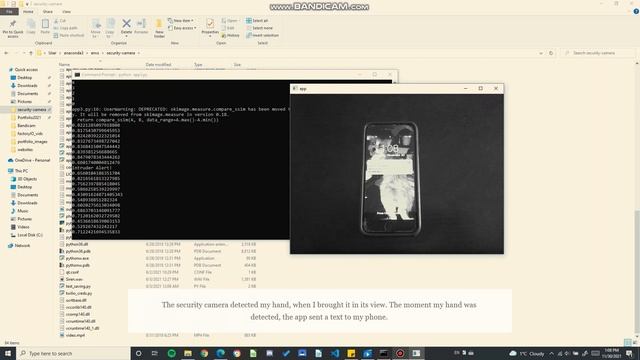This screenshot has width=640, height=360.
Task: Open the Easy access dropdown
Action: pyautogui.click(x=182, y=28)
